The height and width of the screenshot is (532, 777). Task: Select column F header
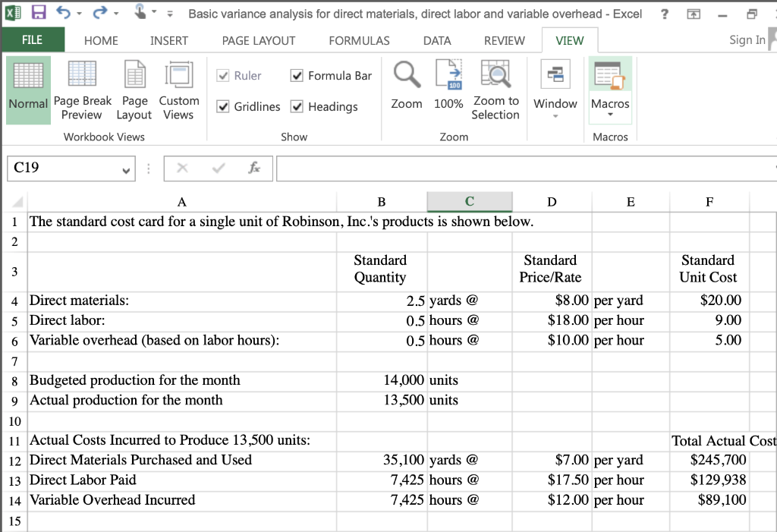tap(709, 201)
